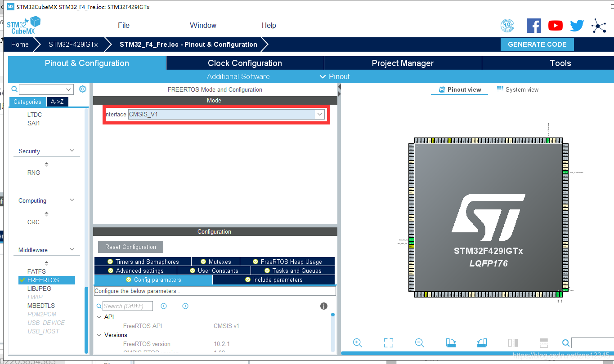Viewport: 614px width, 364px height.
Task: Rotate the chip clockwise
Action: pos(451,342)
